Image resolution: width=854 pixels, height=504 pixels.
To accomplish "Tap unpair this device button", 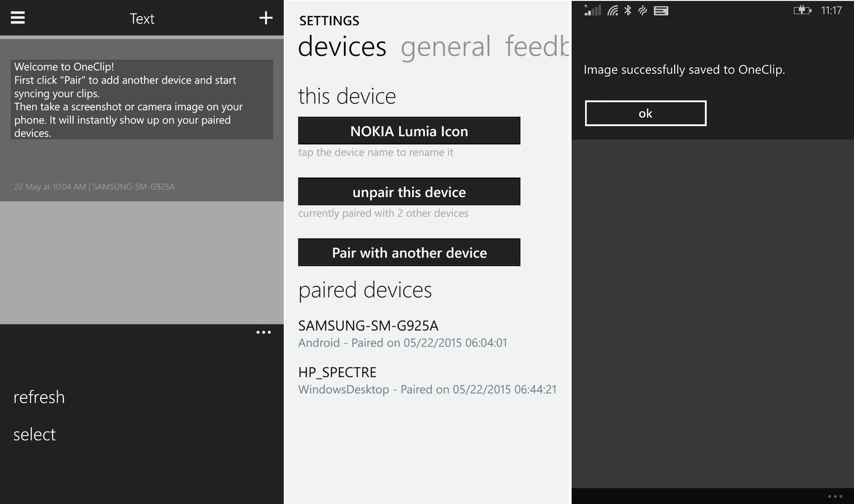I will click(x=409, y=191).
